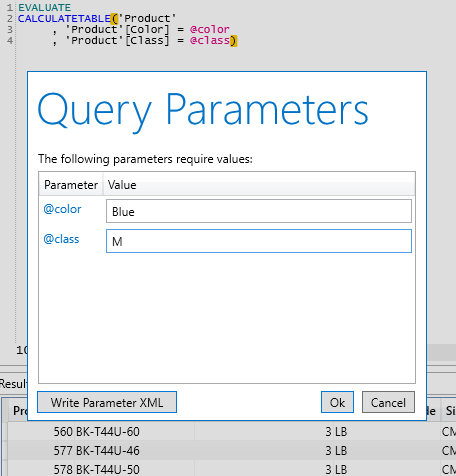Viewport: 456px width, 476px height.
Task: Select result row BK-T44U-46
Action: point(228,450)
